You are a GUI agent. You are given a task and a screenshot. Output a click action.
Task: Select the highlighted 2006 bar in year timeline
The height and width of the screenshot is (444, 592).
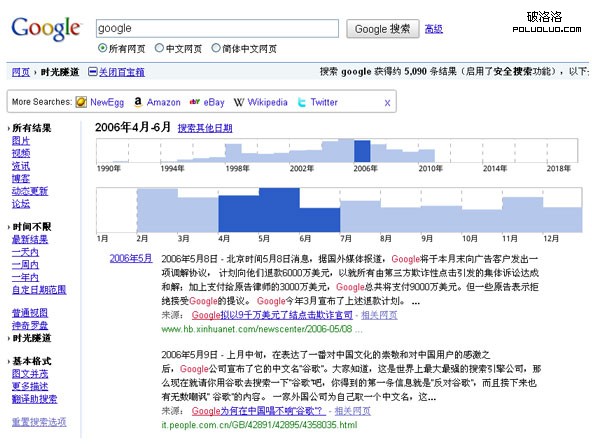click(x=362, y=151)
